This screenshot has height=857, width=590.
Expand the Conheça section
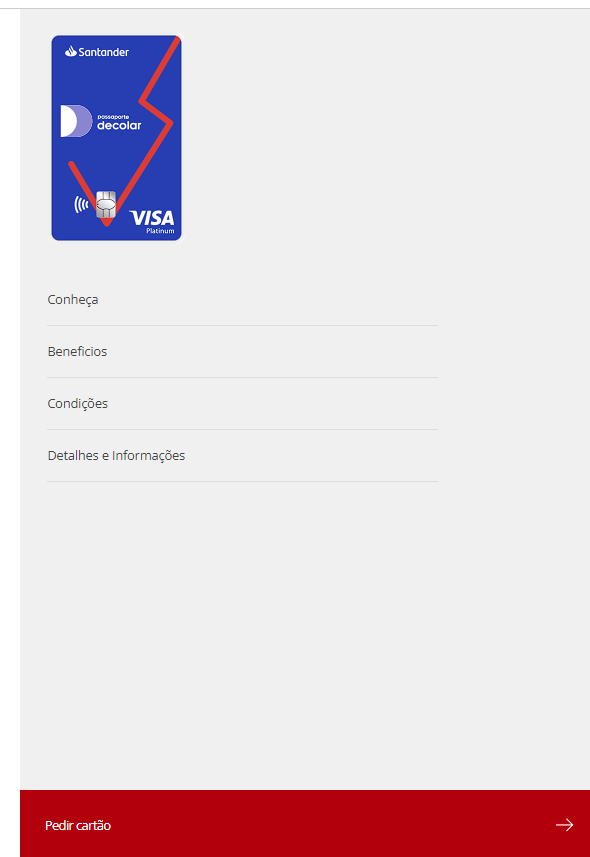tap(242, 300)
